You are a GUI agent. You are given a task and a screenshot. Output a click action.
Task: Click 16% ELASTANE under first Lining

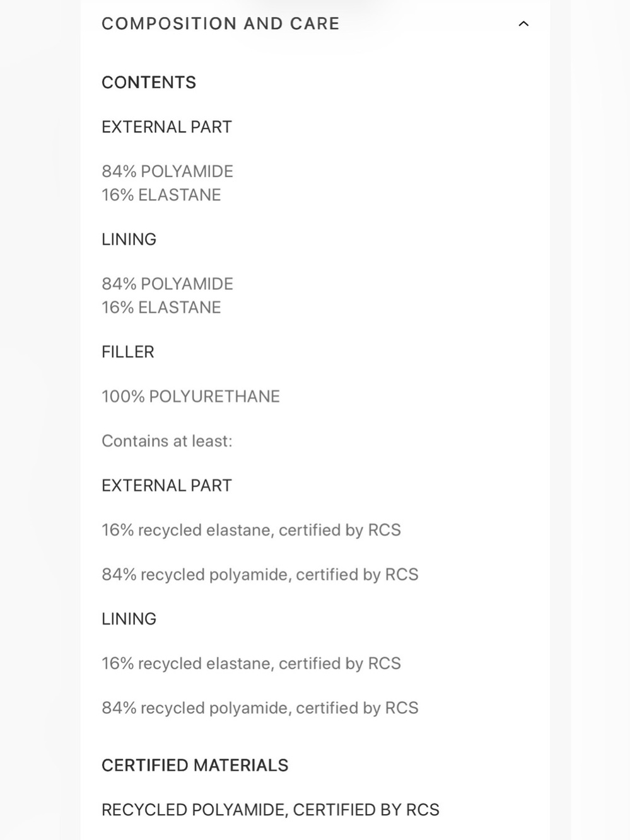(161, 308)
